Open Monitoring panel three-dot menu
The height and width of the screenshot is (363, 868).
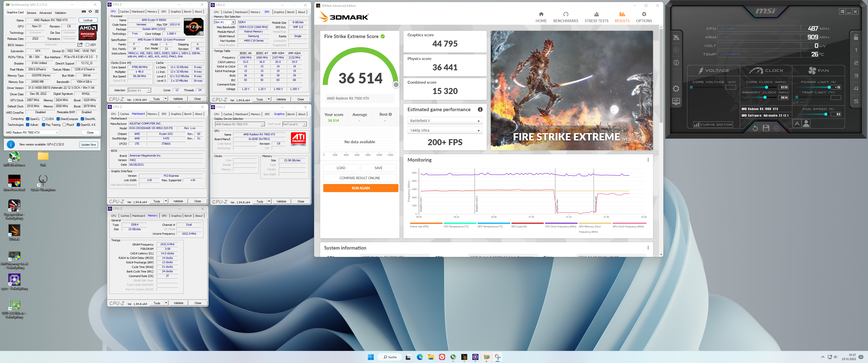coord(648,160)
